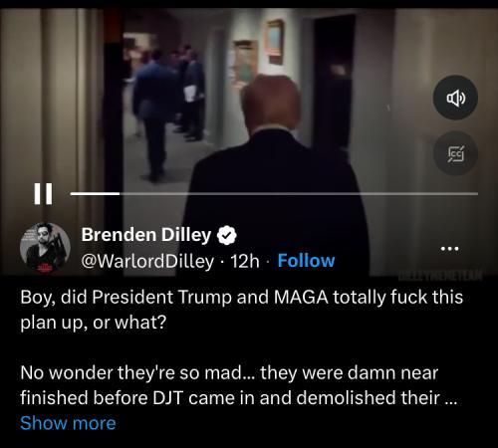This screenshot has width=498, height=448.
Task: Mute the video with the speaker icon
Action: 455,98
